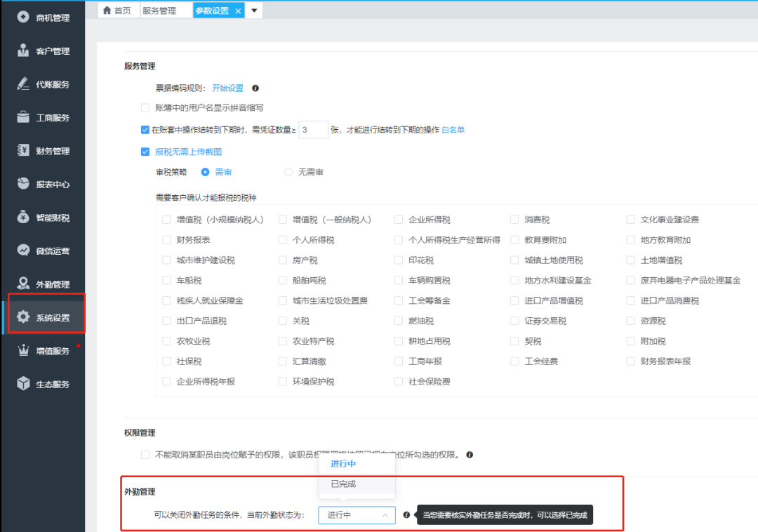Click the home icon in 首页 tab
Screen dimensions: 758x532
coord(107,10)
